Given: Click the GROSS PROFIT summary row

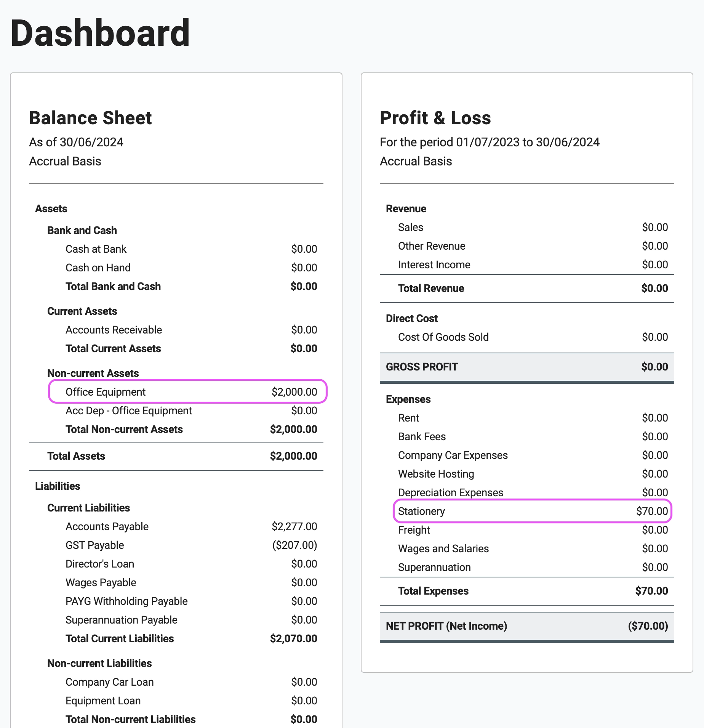Looking at the screenshot, I should (526, 367).
